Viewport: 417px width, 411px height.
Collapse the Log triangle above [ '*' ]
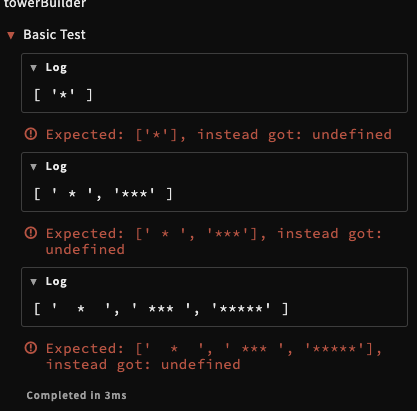(x=33, y=68)
